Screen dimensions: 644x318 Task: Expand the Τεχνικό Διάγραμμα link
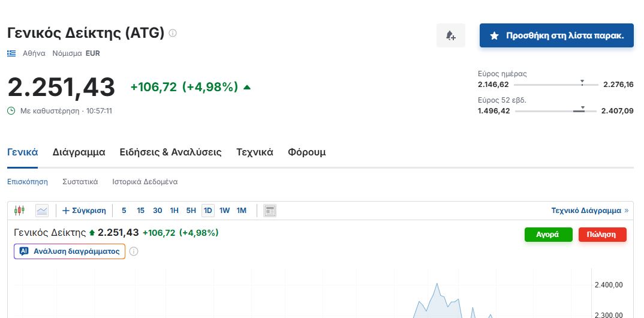[589, 211]
